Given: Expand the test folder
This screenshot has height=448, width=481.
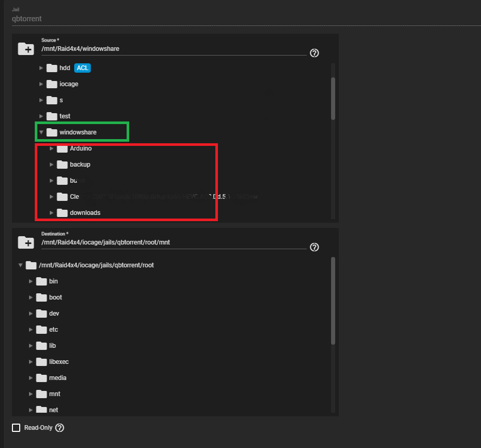Looking at the screenshot, I should 41,116.
